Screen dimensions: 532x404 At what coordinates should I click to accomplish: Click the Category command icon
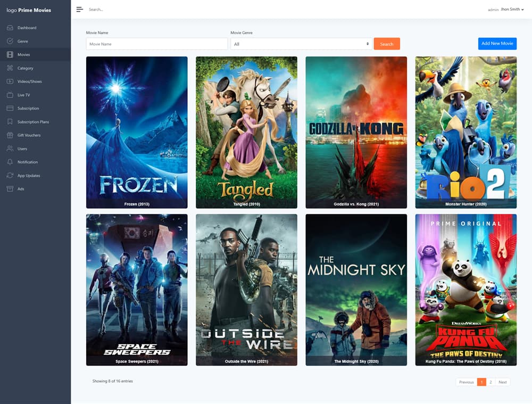pos(10,68)
